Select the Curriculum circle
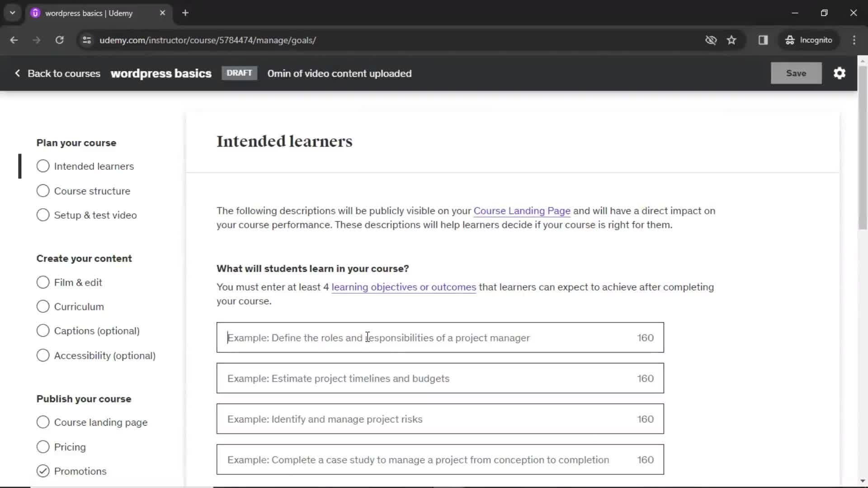 pyautogui.click(x=43, y=307)
